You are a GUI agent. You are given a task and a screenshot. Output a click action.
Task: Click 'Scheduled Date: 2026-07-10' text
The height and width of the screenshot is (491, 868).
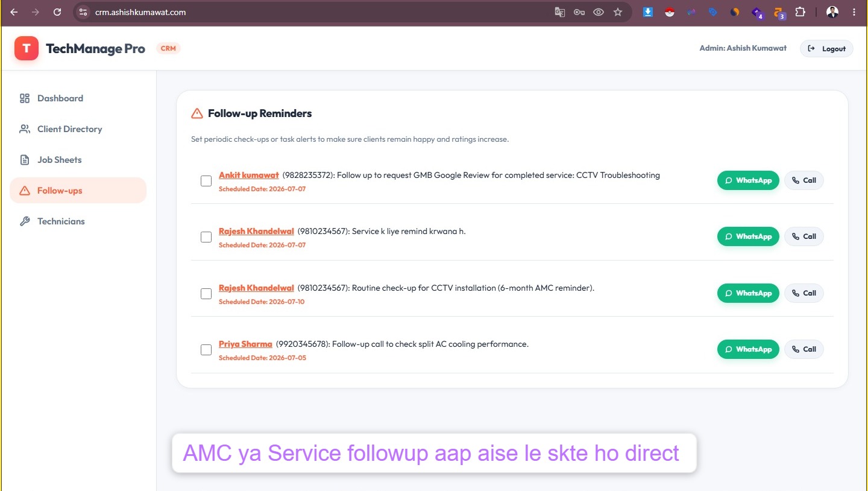262,302
